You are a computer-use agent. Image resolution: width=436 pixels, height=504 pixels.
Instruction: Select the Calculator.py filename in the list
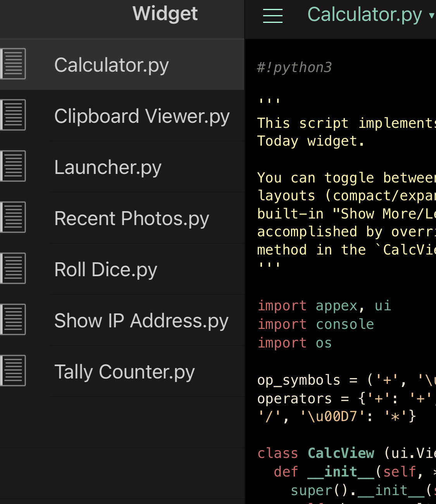click(x=112, y=65)
